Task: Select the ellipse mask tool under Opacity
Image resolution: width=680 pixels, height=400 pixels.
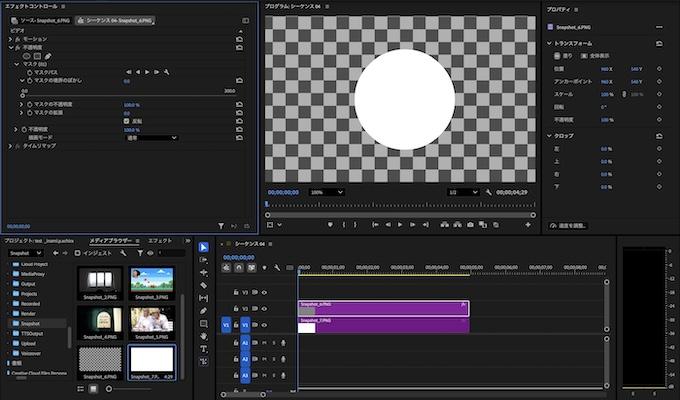Action: (x=28, y=55)
